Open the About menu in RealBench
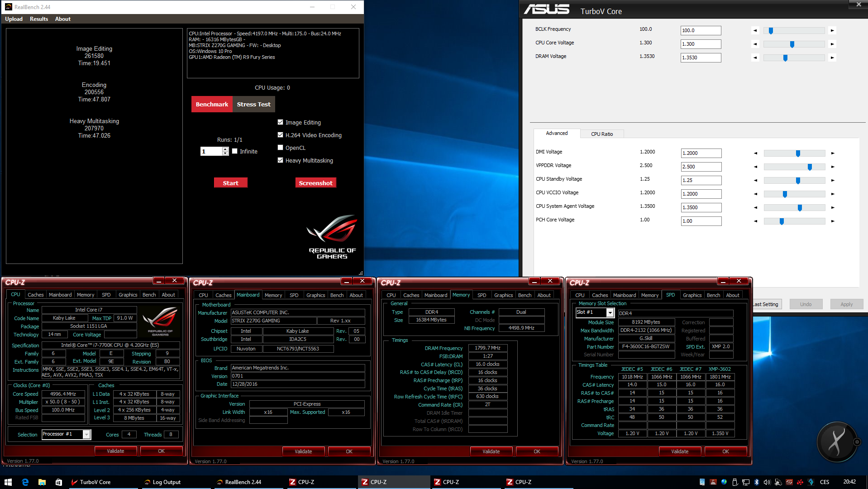The image size is (868, 489). [63, 19]
